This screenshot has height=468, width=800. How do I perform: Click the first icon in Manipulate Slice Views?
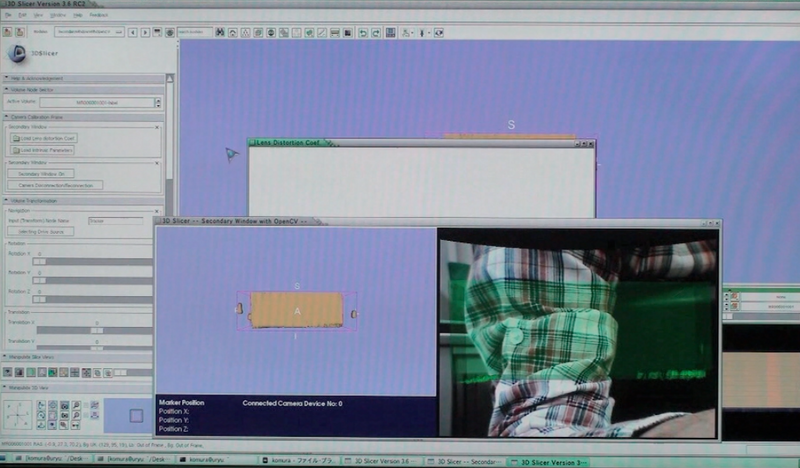pyautogui.click(x=7, y=373)
